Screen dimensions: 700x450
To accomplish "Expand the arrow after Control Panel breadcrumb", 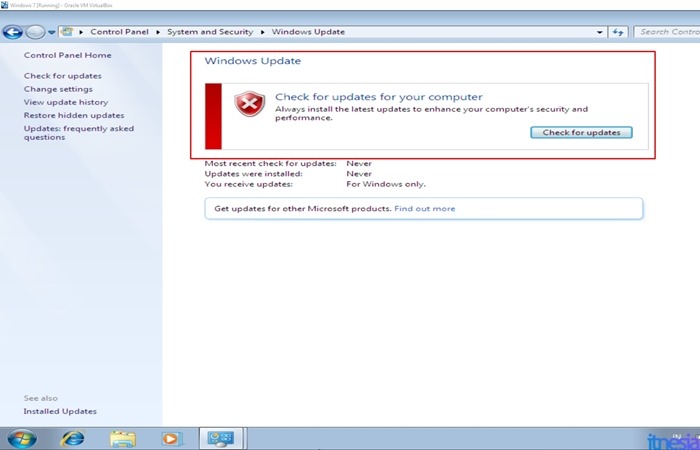I will [158, 32].
